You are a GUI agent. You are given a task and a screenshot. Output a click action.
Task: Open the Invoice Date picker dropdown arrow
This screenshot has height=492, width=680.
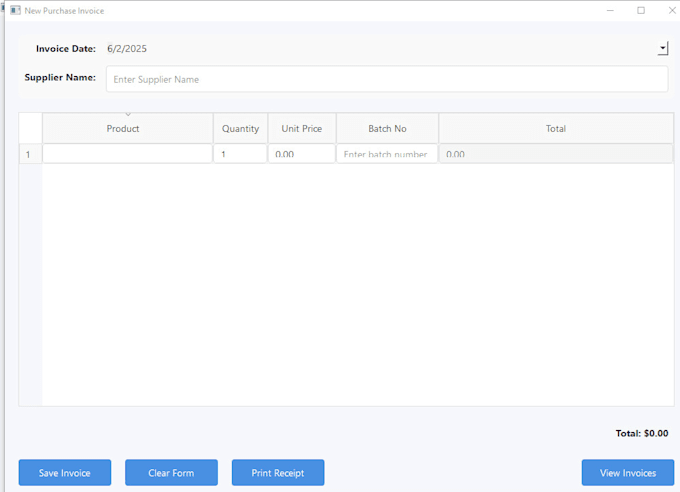(663, 49)
